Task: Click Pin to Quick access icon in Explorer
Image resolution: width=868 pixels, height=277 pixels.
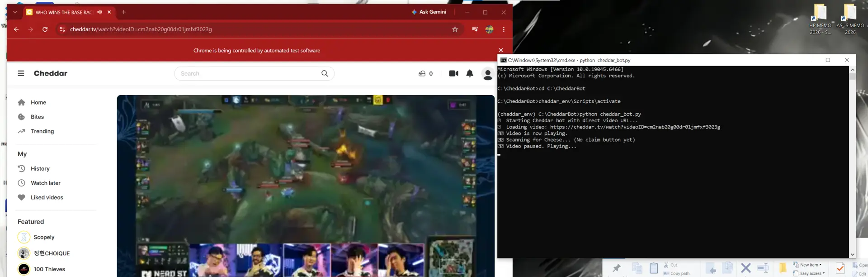Action: coord(617,268)
